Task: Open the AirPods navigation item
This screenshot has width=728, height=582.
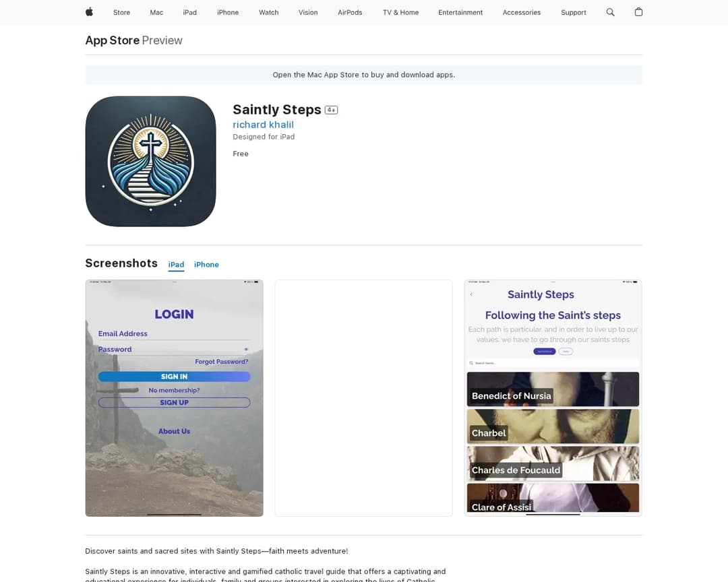Action: (350, 13)
